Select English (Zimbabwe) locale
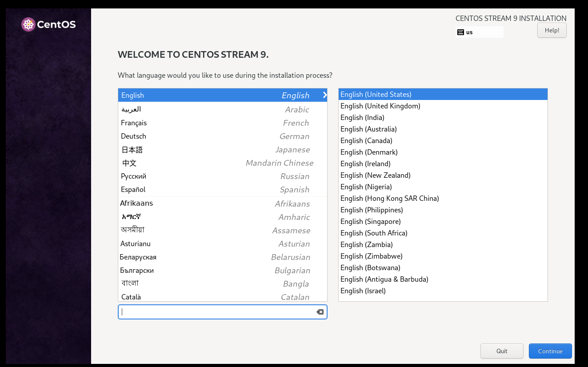 (443, 256)
